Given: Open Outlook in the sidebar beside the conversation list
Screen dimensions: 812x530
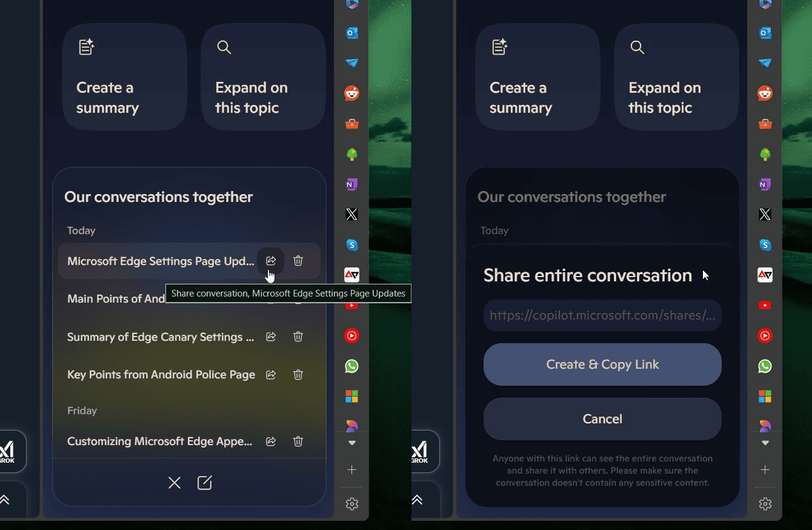Looking at the screenshot, I should click(352, 33).
